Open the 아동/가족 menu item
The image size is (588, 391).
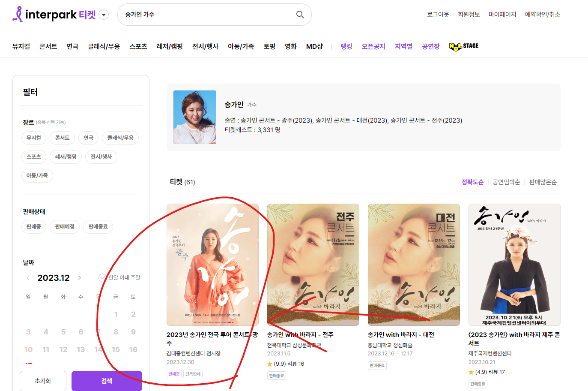pyautogui.click(x=241, y=46)
